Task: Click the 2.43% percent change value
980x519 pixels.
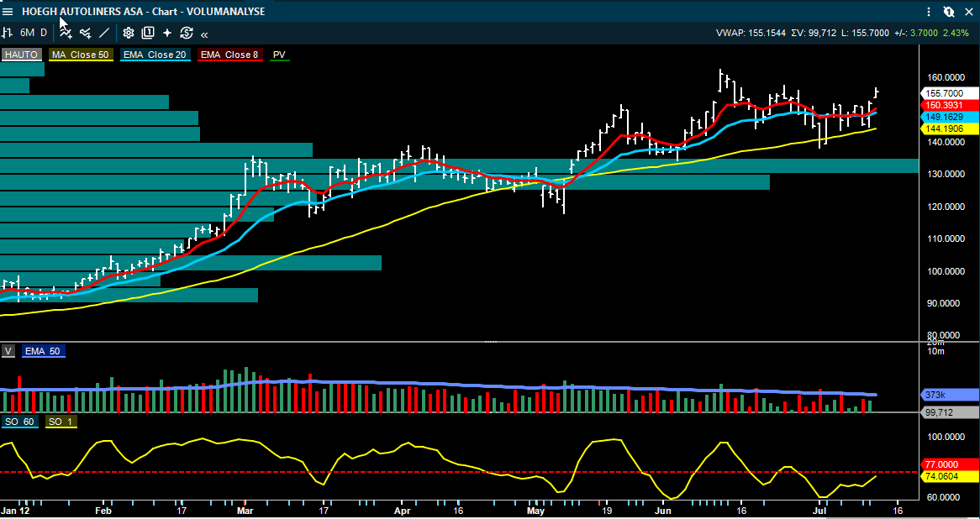Action: pos(956,33)
